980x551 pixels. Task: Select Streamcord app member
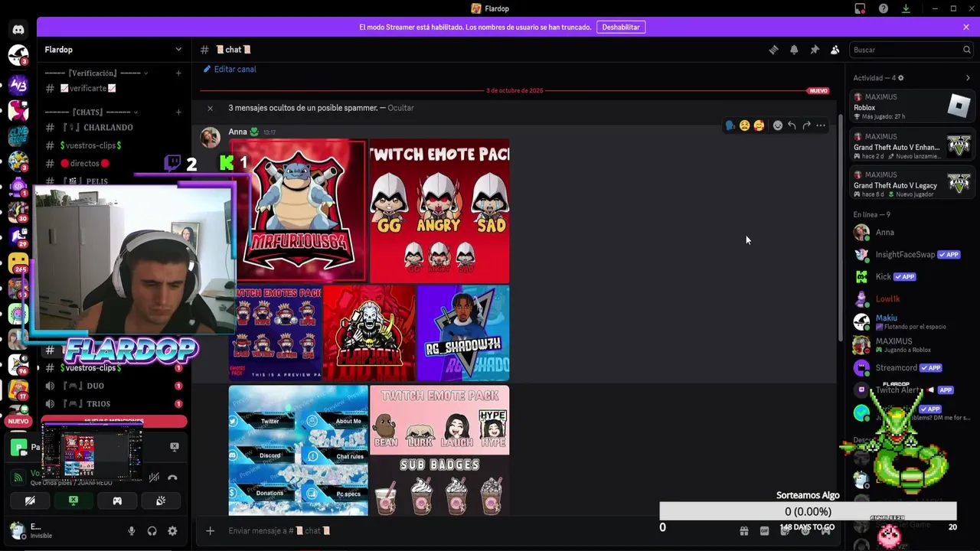pos(912,367)
